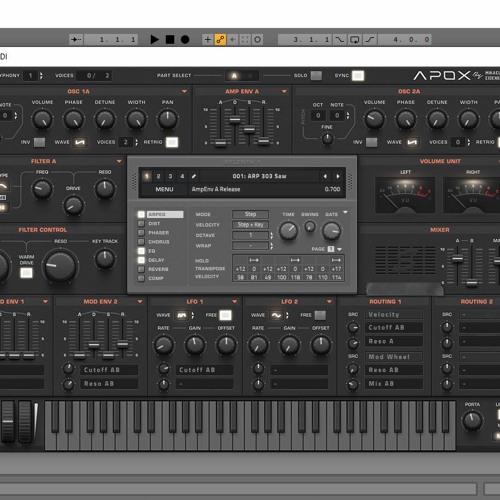This screenshot has height=500, width=500.
Task: Toggle the punch-in switch icon
Action: click(339, 40)
